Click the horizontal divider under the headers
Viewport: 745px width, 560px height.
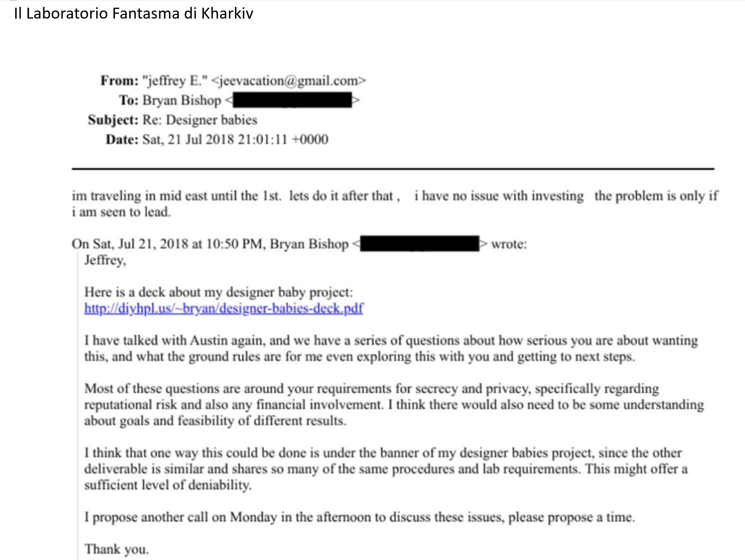click(x=392, y=169)
